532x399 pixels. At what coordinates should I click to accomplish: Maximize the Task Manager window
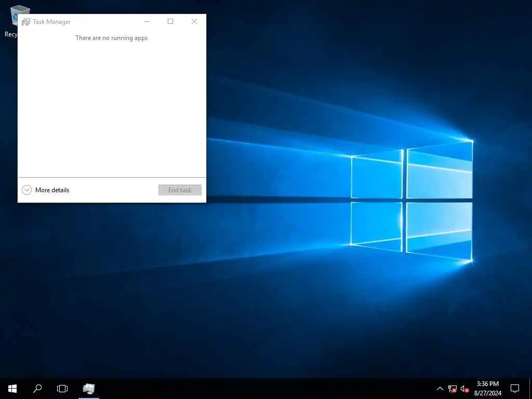[x=170, y=21]
